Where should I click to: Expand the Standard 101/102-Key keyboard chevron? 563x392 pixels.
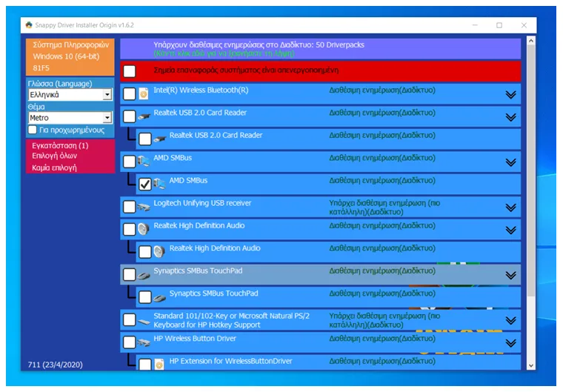pyautogui.click(x=510, y=321)
